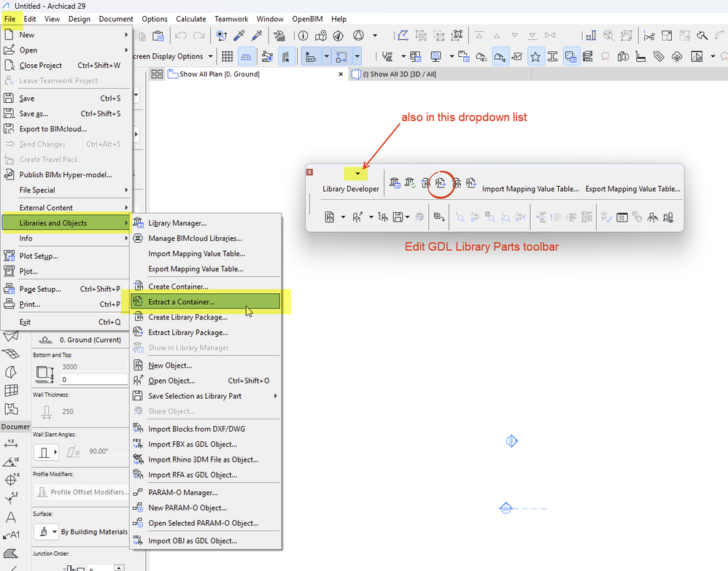Select the Label tool A1
Viewport: 728px width, 571px height.
(x=11, y=535)
